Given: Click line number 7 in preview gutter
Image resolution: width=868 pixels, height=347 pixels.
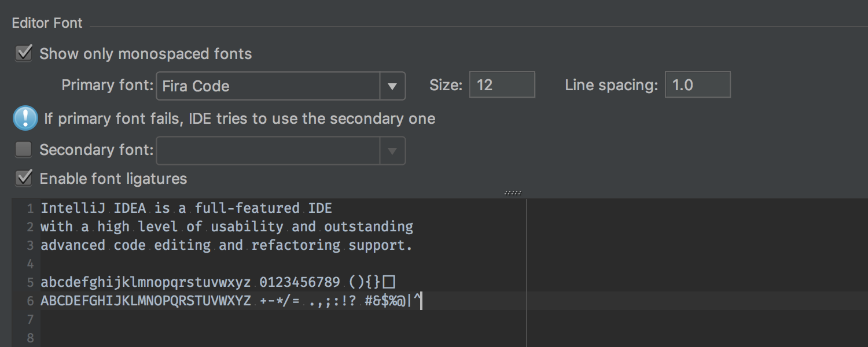Looking at the screenshot, I should click(30, 319).
